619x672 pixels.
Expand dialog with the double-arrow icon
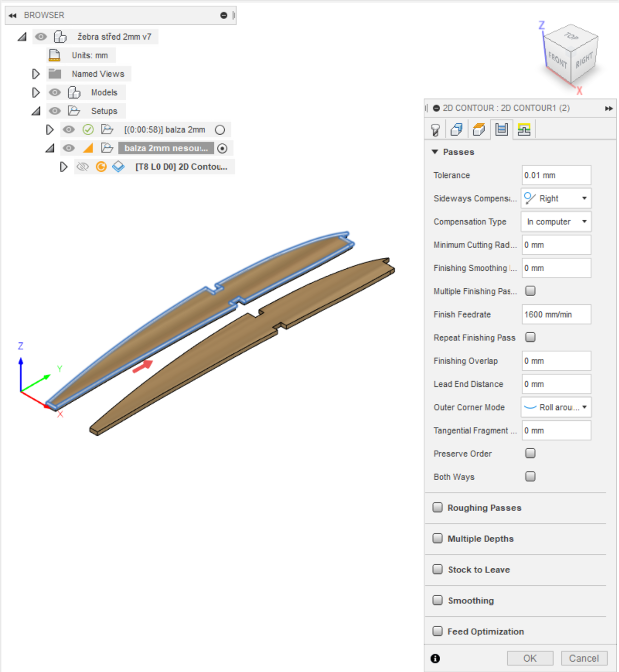(609, 108)
